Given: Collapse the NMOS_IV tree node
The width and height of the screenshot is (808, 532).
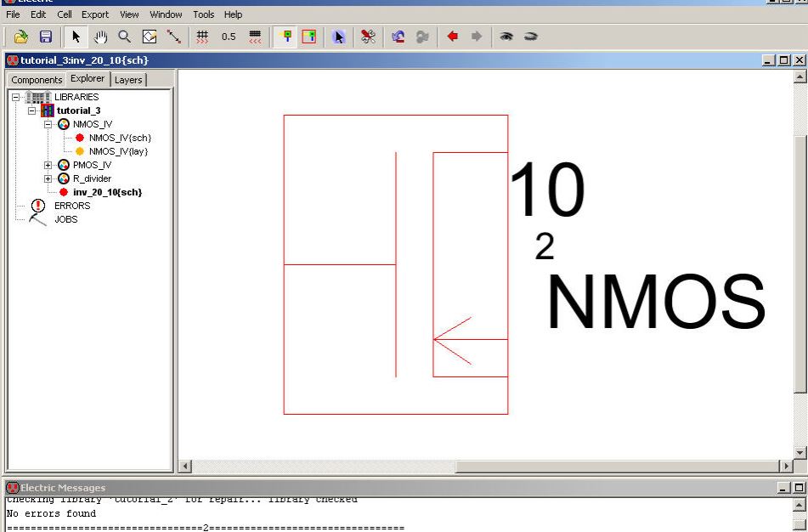Looking at the screenshot, I should point(49,124).
